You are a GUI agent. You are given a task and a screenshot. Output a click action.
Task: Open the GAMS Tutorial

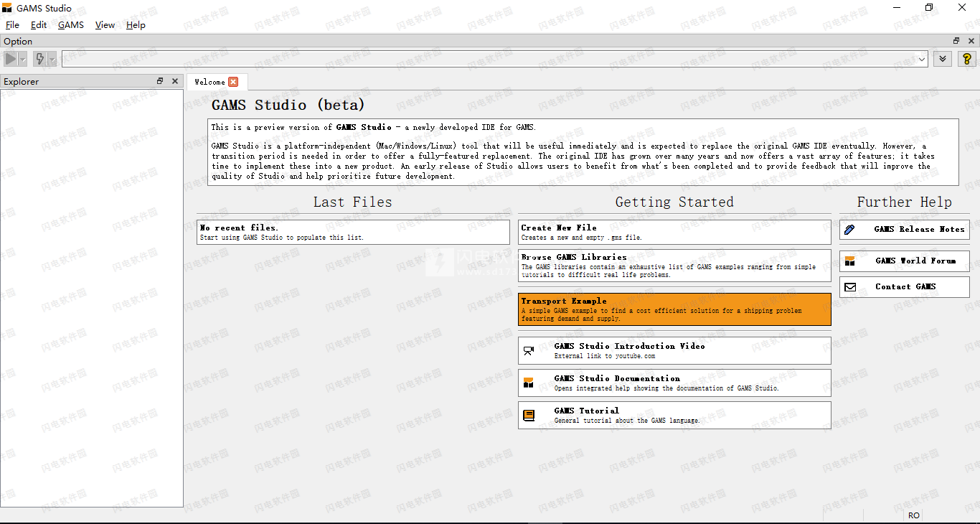pyautogui.click(x=674, y=415)
